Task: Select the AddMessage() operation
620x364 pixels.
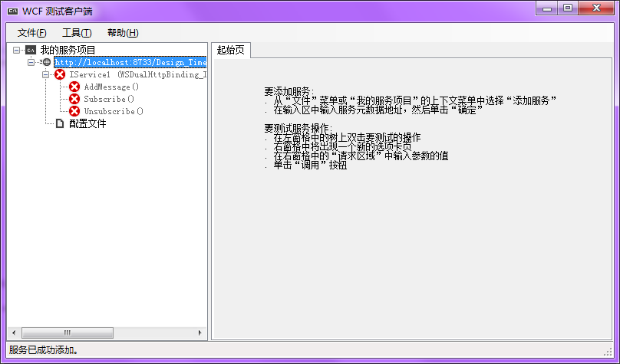Action: click(111, 87)
